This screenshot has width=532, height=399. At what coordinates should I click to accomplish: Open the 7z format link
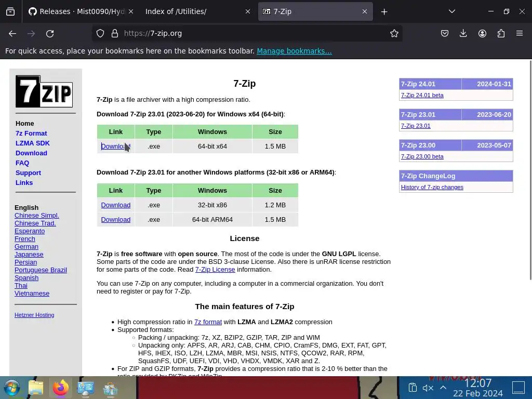click(208, 322)
